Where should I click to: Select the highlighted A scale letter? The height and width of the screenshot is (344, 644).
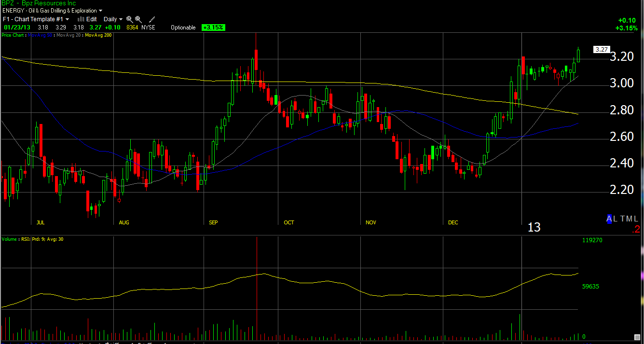point(609,219)
